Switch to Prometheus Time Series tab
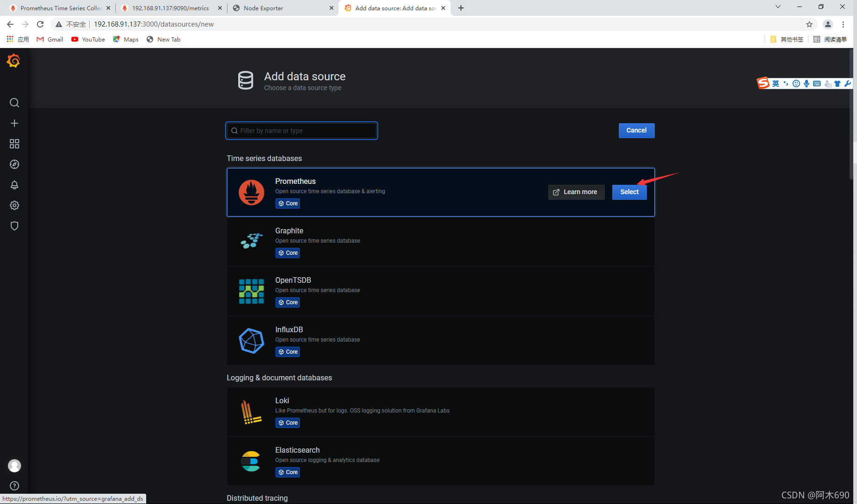The width and height of the screenshot is (857, 504). [x=60, y=8]
